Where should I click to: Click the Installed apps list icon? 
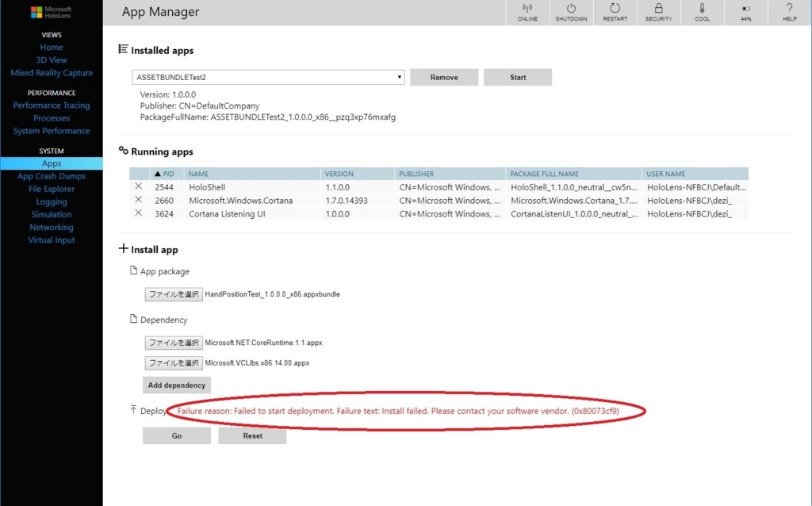[x=123, y=49]
